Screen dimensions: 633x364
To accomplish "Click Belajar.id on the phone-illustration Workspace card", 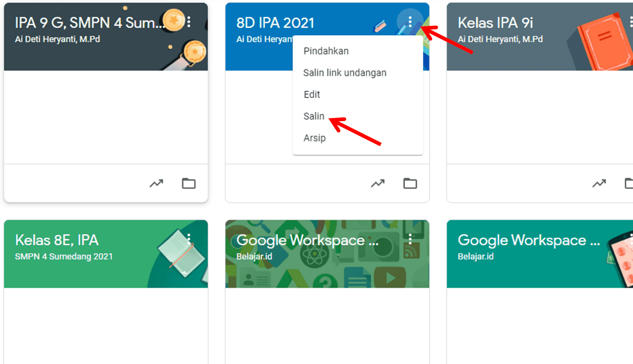I will coord(476,256).
